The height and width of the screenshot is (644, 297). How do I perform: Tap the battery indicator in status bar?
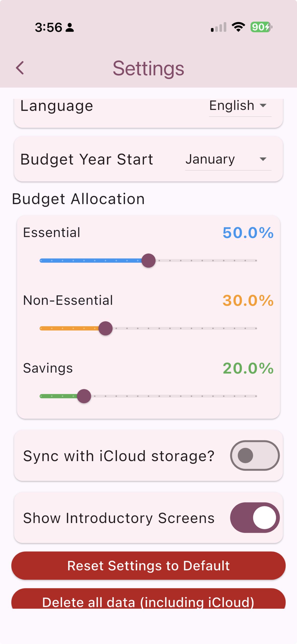pyautogui.click(x=261, y=27)
